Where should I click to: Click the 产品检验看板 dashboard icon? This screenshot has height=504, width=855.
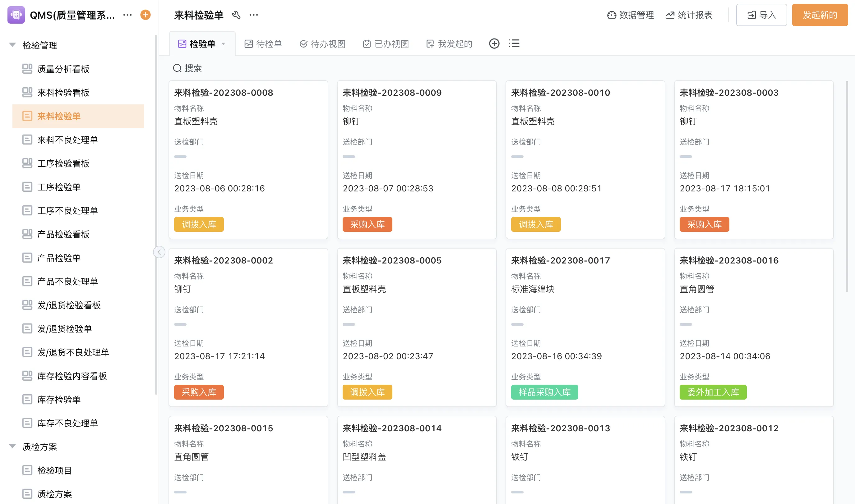[x=27, y=234]
